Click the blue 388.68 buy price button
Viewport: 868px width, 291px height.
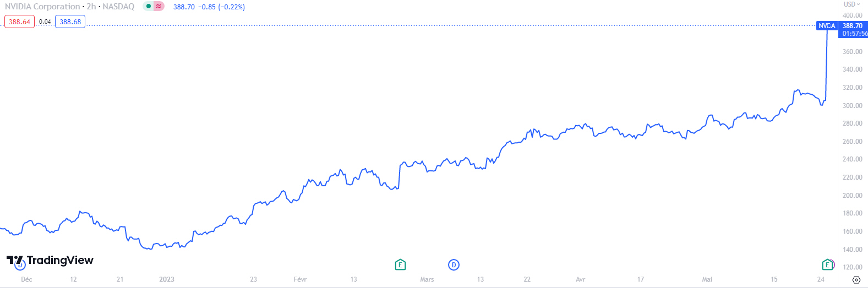coord(70,22)
